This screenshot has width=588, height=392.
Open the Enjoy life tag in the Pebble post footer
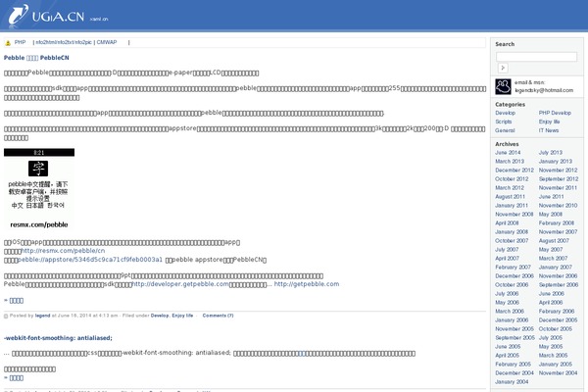pyautogui.click(x=182, y=316)
